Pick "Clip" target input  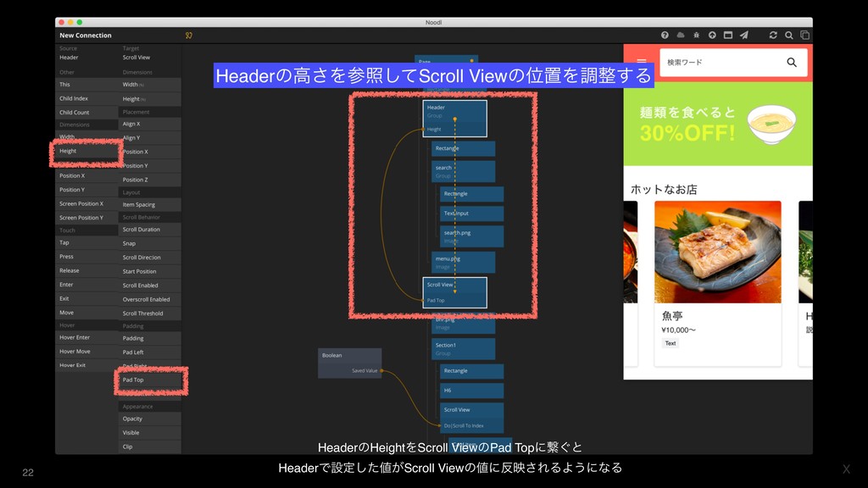click(149, 446)
